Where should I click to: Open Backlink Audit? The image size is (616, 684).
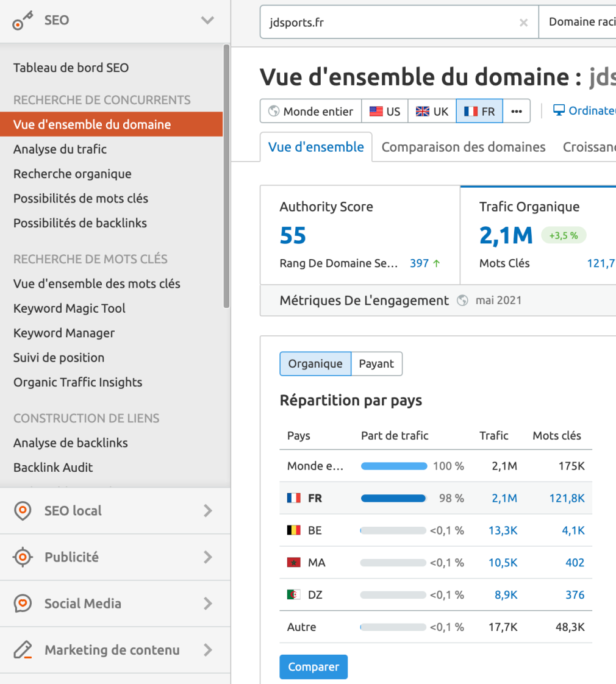point(53,468)
